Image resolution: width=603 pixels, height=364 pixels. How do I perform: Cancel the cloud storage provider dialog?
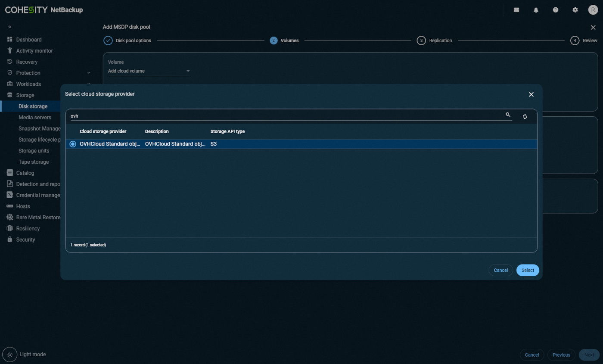coord(500,270)
